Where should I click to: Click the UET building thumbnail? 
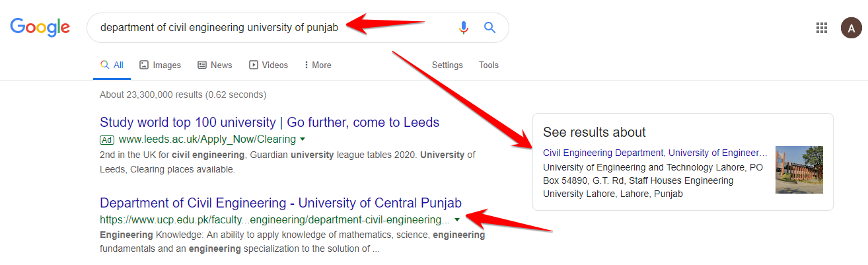tap(799, 170)
